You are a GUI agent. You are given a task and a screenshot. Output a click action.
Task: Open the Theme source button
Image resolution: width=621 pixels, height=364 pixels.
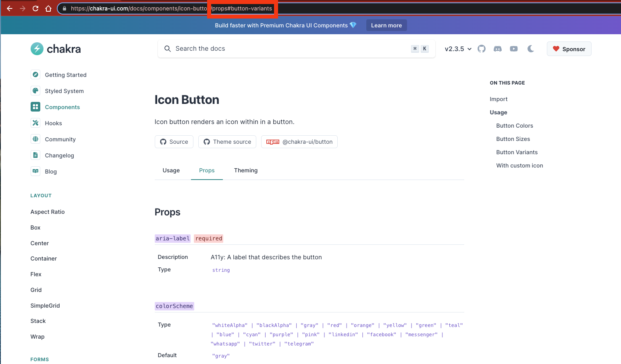(227, 142)
